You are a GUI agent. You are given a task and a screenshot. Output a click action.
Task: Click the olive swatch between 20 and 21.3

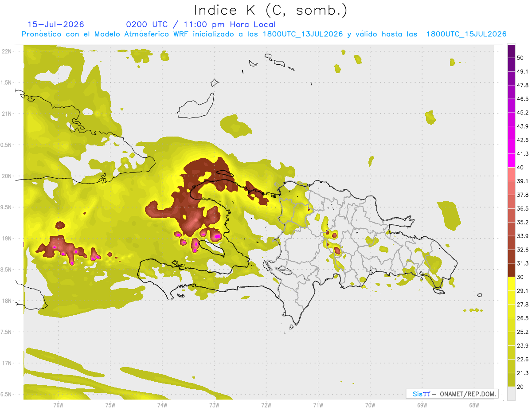click(x=511, y=380)
